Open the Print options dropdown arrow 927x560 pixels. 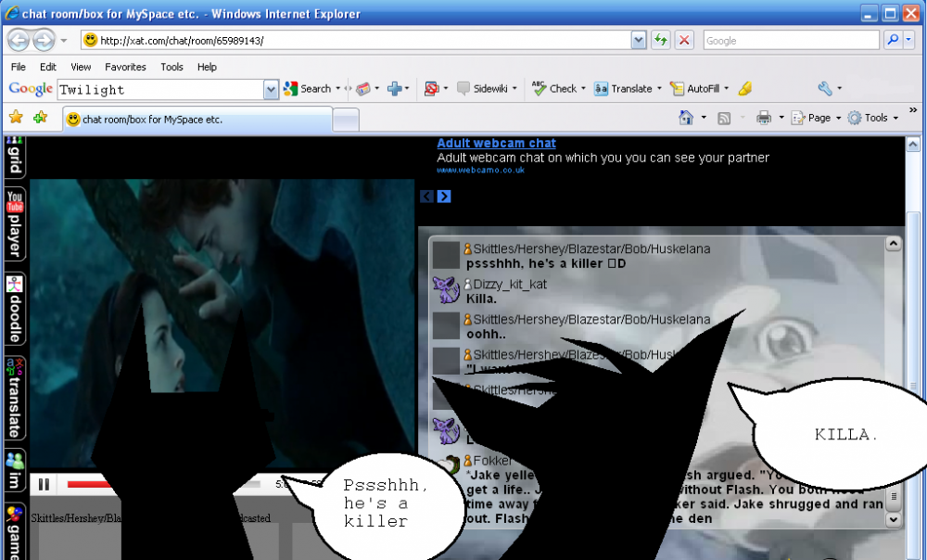point(781,118)
